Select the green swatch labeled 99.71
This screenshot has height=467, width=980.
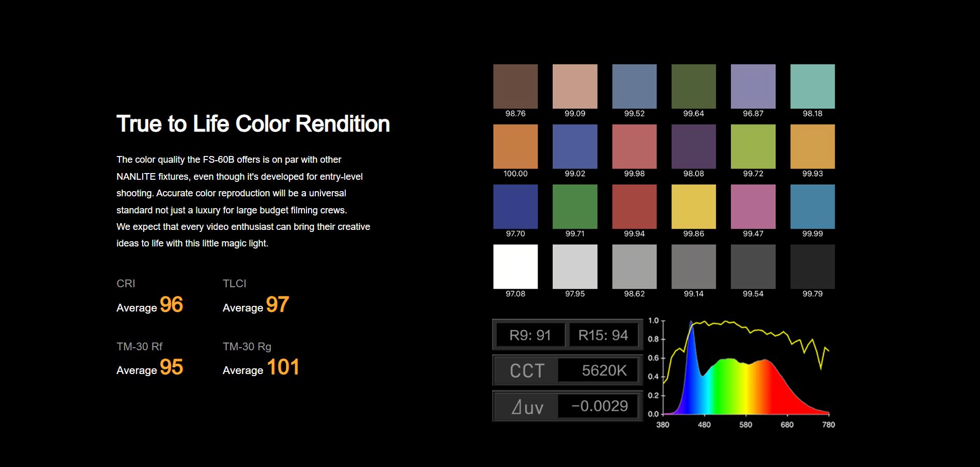point(575,207)
